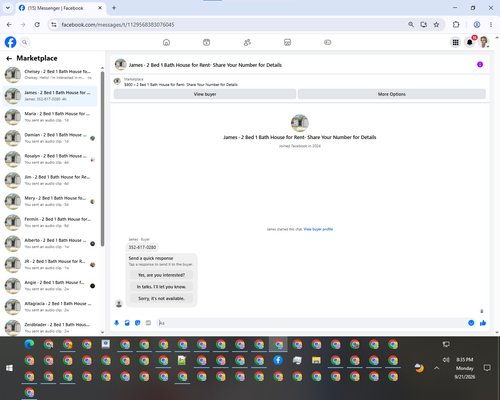Expand the Chrome tab search chevron
This screenshot has height=400, width=500.
(x=8, y=8)
